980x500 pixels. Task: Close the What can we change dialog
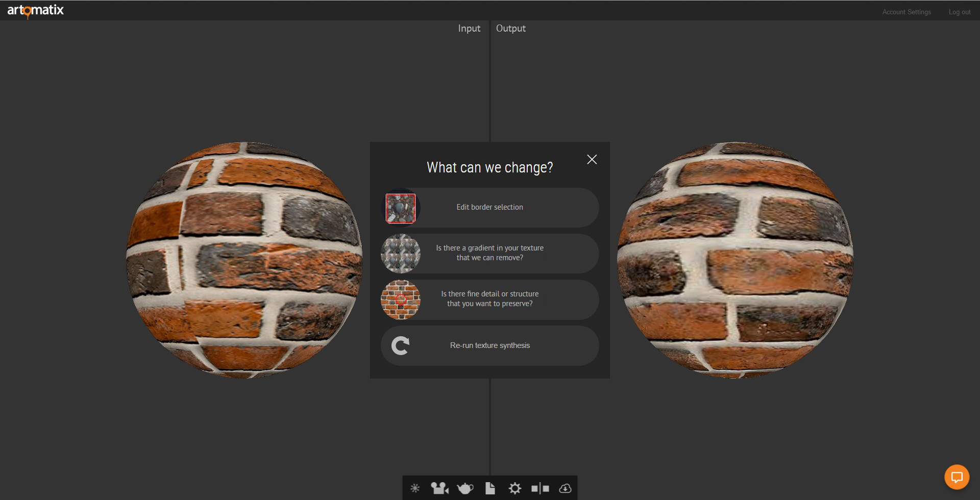[592, 160]
